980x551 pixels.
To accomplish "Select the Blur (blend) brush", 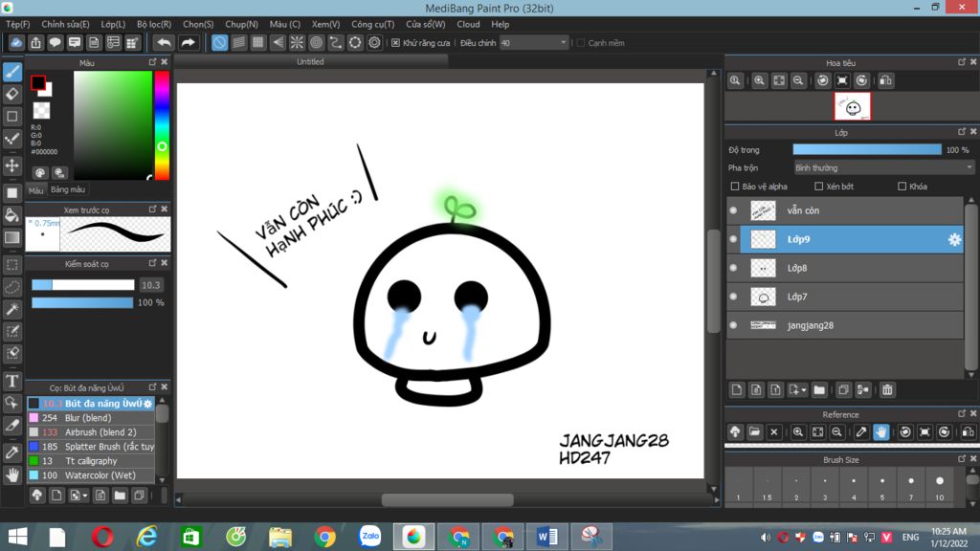I will click(x=91, y=418).
